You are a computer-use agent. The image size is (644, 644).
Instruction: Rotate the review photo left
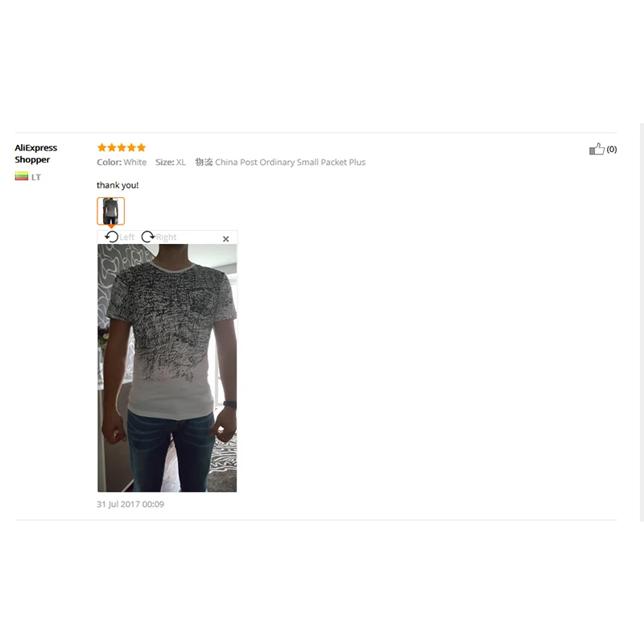[x=111, y=237]
